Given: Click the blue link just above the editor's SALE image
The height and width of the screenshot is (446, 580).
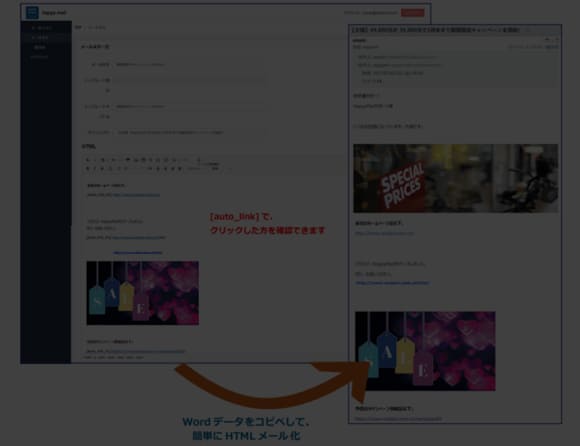Looking at the screenshot, I should [138, 253].
